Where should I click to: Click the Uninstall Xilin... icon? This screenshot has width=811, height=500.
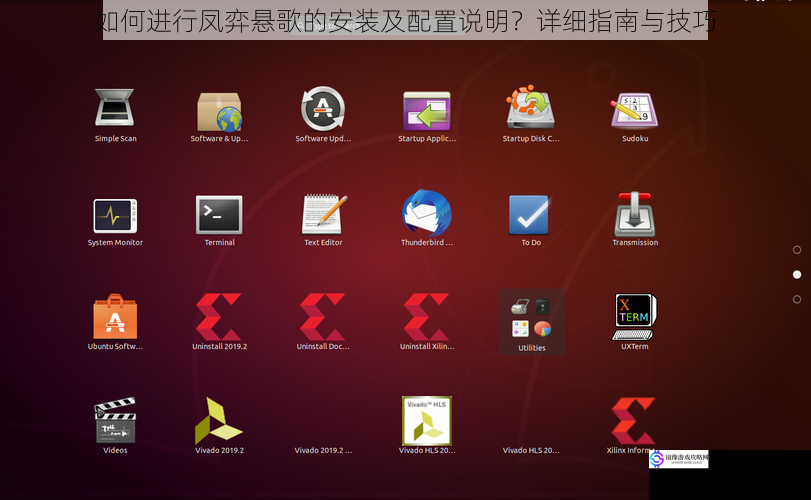(427, 316)
